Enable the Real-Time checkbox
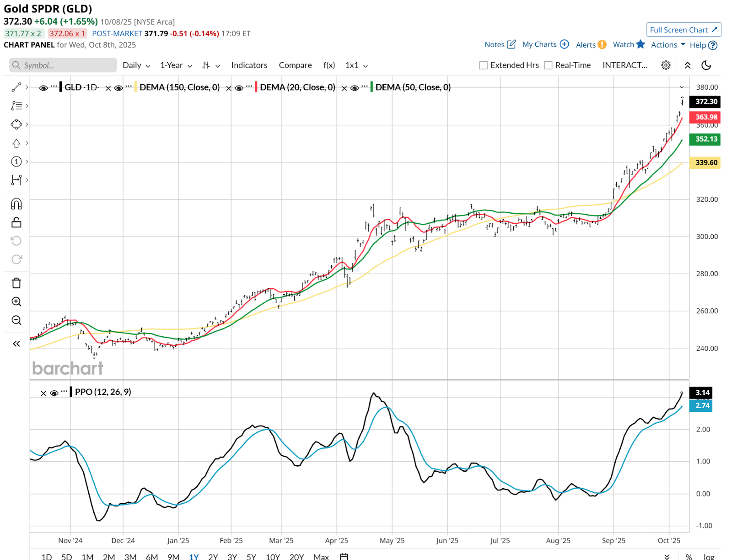The image size is (732, 560). point(548,65)
